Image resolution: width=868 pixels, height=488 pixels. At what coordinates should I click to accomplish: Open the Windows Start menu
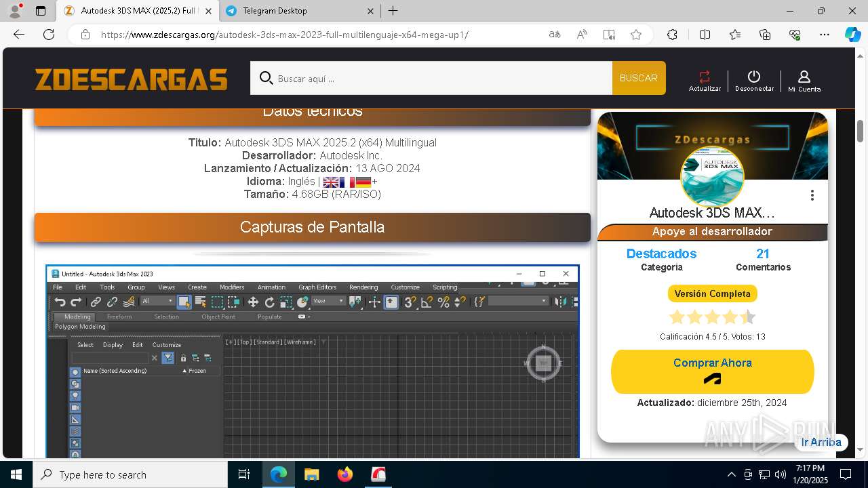[x=16, y=474]
